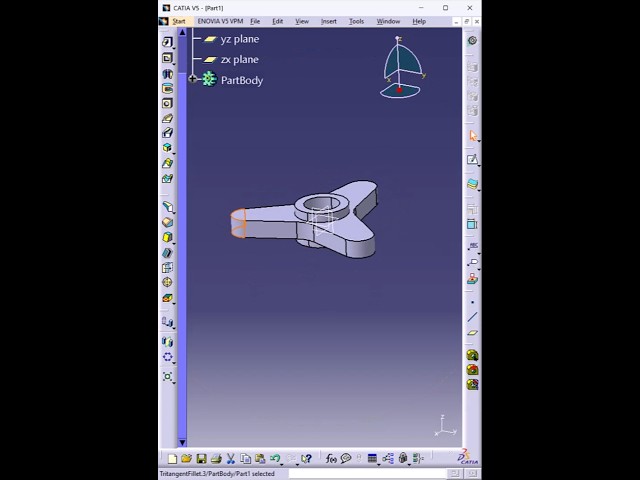The height and width of the screenshot is (480, 640).
Task: Select the Chamfer tool
Action: coord(167,222)
